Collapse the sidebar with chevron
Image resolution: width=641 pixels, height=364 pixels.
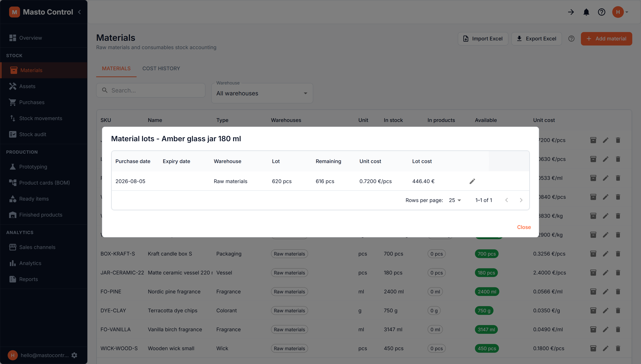[80, 12]
